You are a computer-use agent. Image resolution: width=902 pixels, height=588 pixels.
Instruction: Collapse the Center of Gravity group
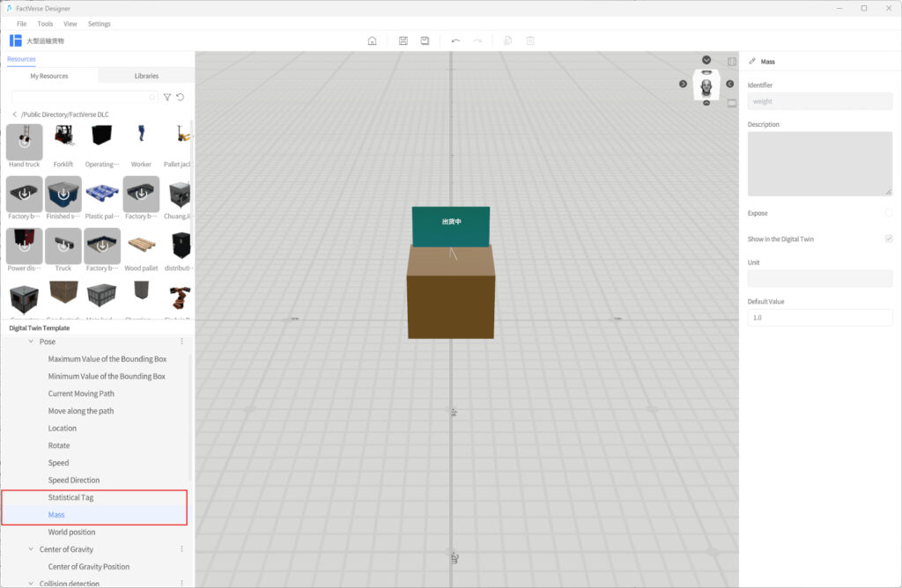tap(31, 549)
